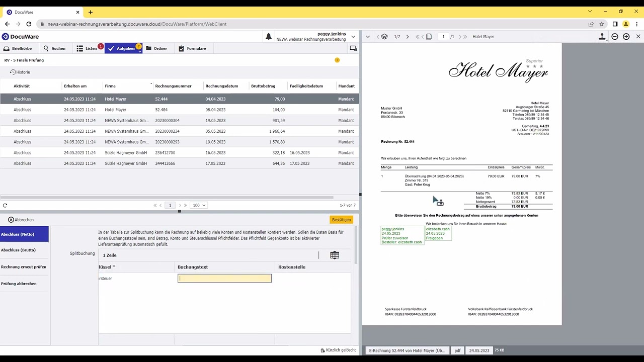Select the invoice row numbered 236412700

coord(180,153)
